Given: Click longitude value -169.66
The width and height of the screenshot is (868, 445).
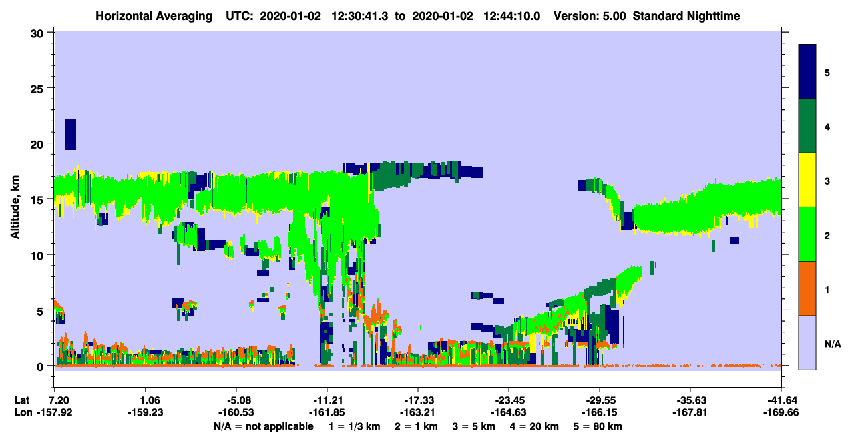Looking at the screenshot, I should [x=781, y=412].
